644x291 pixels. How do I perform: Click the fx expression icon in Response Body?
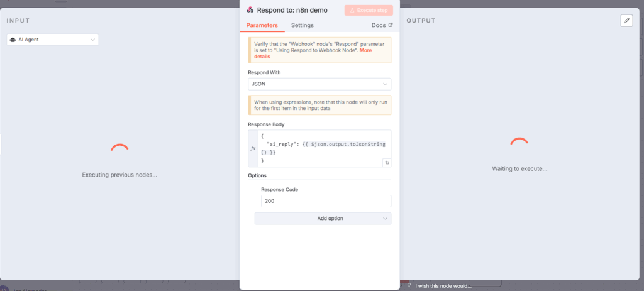253,148
